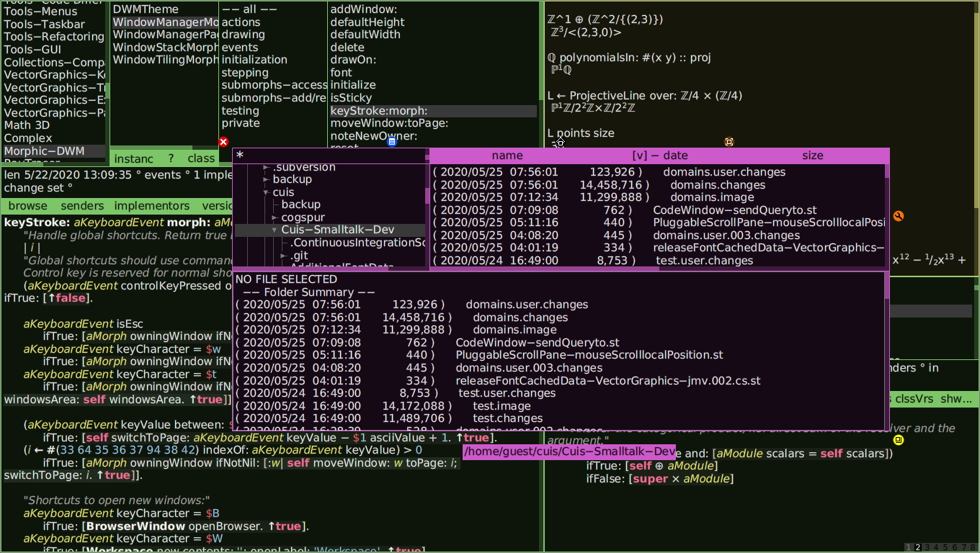Click the folder tree vertical scrollbar
The width and height of the screenshot is (980, 553).
click(427, 216)
